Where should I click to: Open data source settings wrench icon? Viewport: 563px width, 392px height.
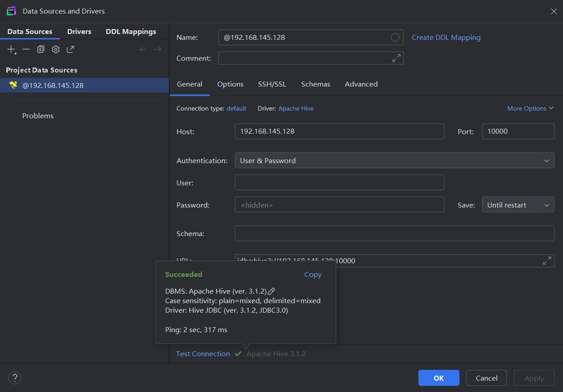(55, 49)
